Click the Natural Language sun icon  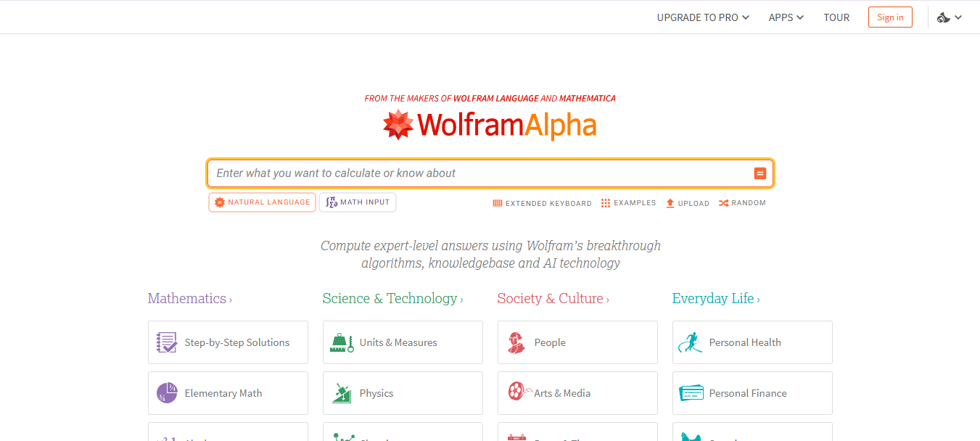[219, 202]
